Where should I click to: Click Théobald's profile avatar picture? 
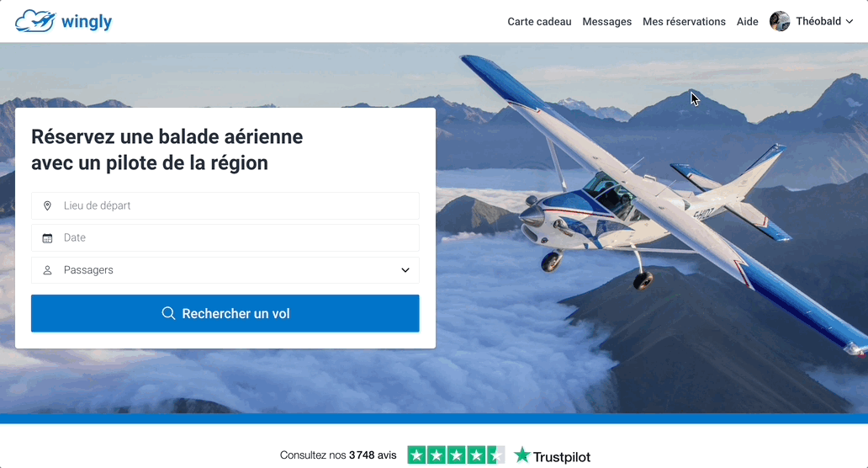tap(780, 22)
